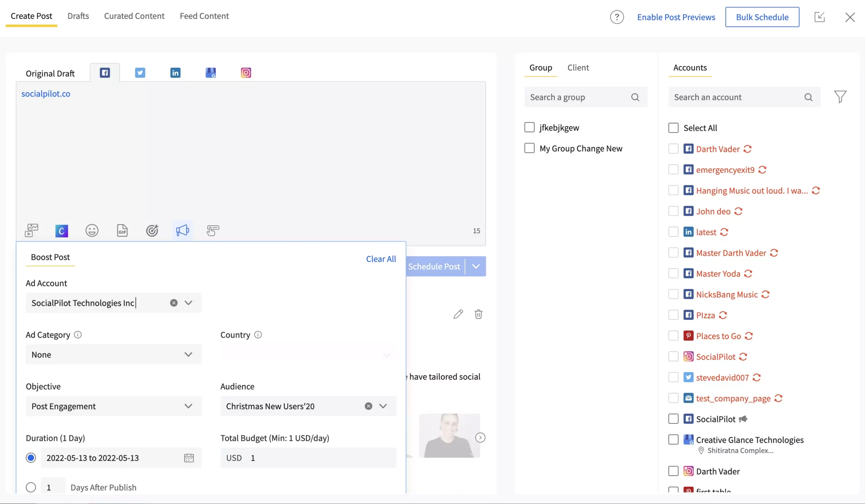Open the Objective Post Engagement dropdown
Viewport: 865px width, 504px height.
tap(114, 406)
